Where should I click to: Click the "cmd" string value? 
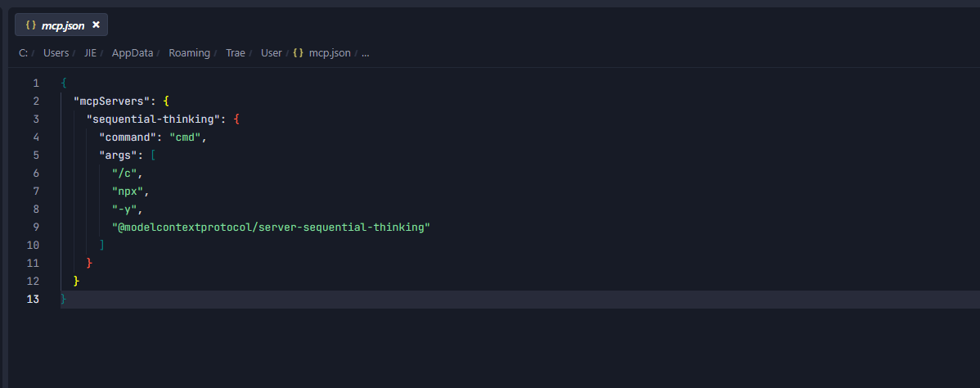[185, 137]
